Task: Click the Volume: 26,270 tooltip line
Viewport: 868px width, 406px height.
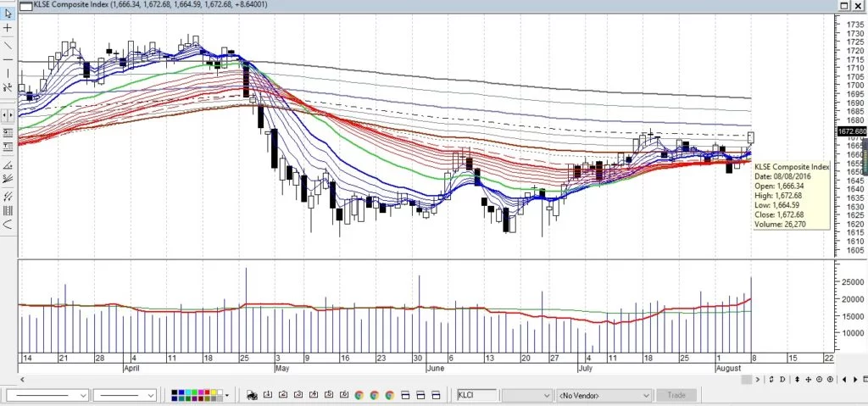Action: coord(780,225)
